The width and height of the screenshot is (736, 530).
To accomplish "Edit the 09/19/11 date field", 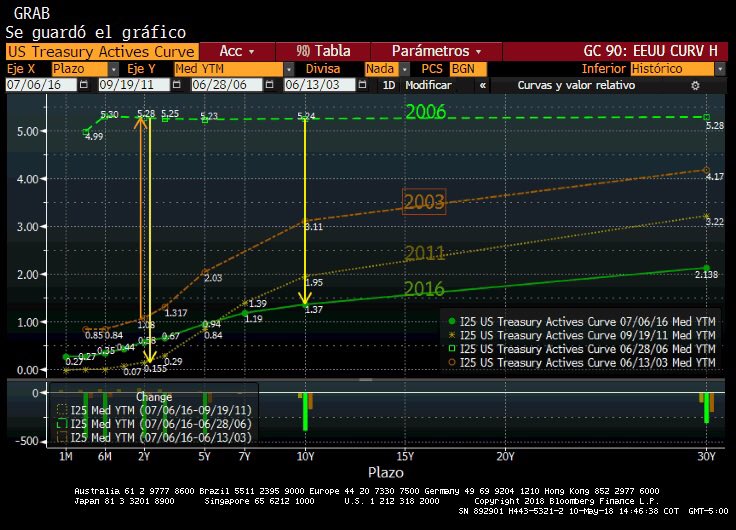I will [x=134, y=85].
